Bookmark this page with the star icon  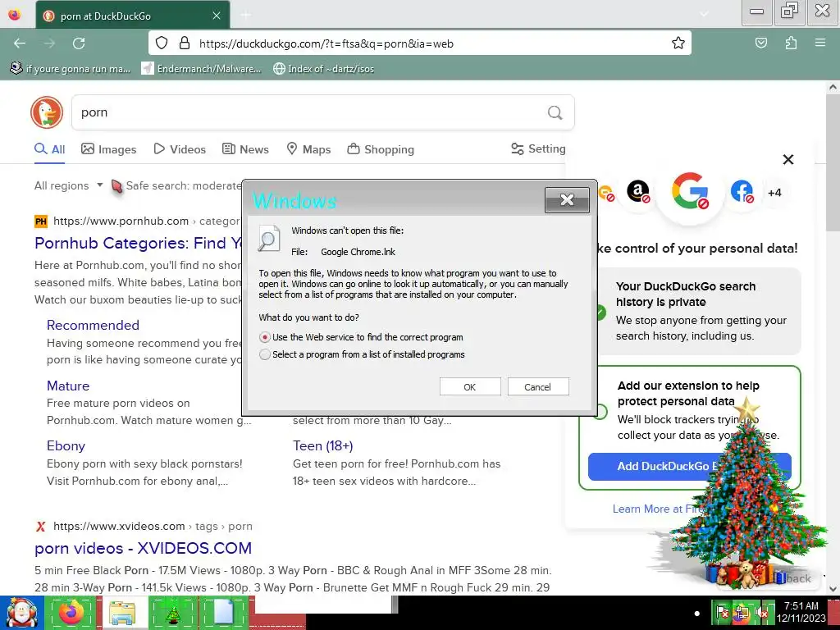(678, 43)
